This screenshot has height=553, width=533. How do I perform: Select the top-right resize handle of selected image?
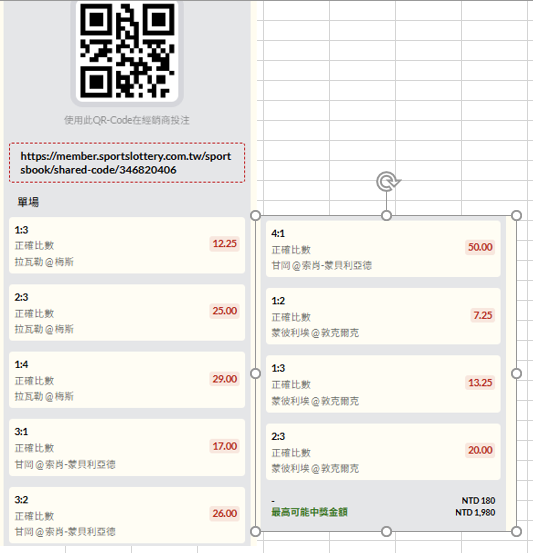pyautogui.click(x=516, y=215)
